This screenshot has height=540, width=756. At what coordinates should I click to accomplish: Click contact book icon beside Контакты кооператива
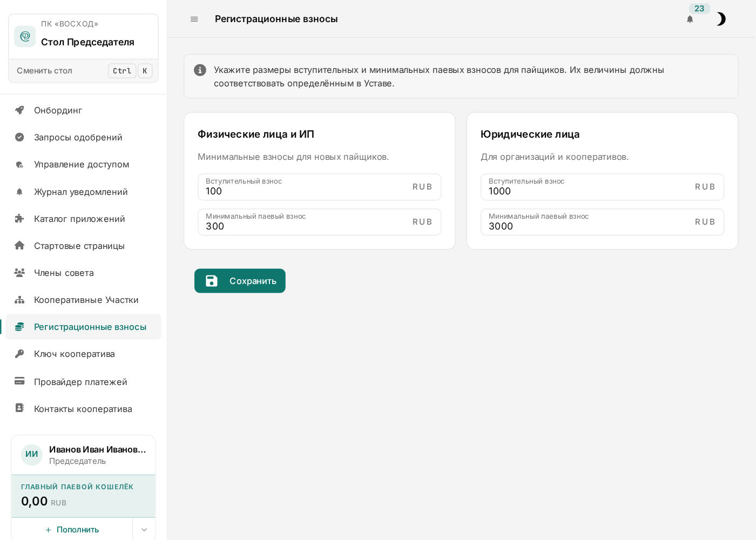19,408
